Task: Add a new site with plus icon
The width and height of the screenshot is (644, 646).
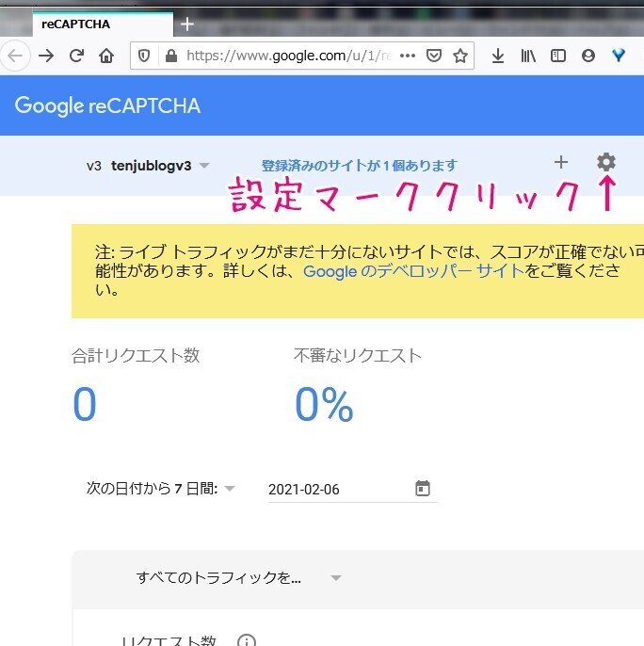Action: pos(561,162)
